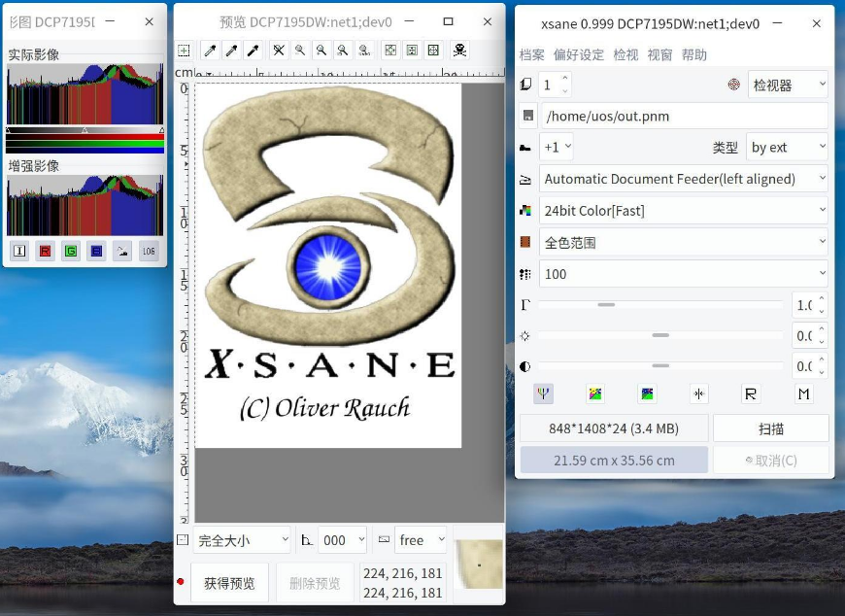Open the Automatic Document Feeder source dropdown

tap(684, 179)
